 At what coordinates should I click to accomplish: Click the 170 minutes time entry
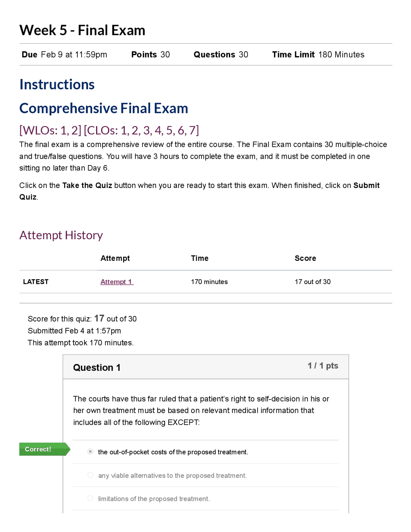tap(209, 282)
